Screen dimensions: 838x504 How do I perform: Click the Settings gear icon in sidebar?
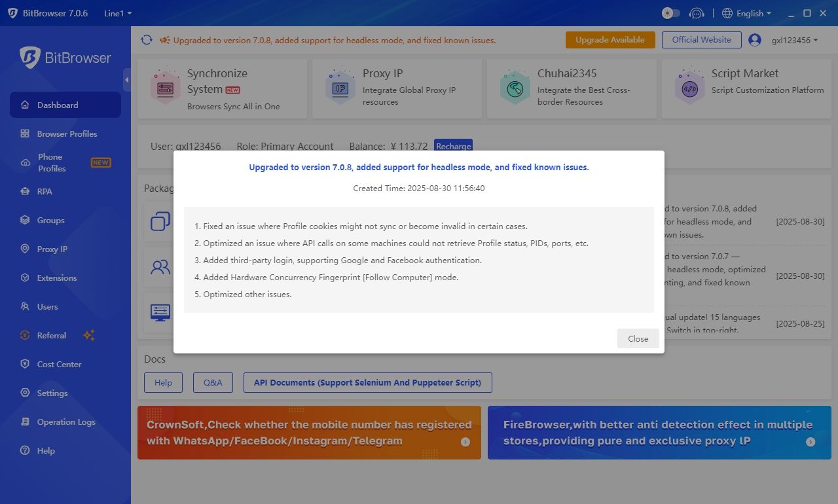[x=25, y=393]
